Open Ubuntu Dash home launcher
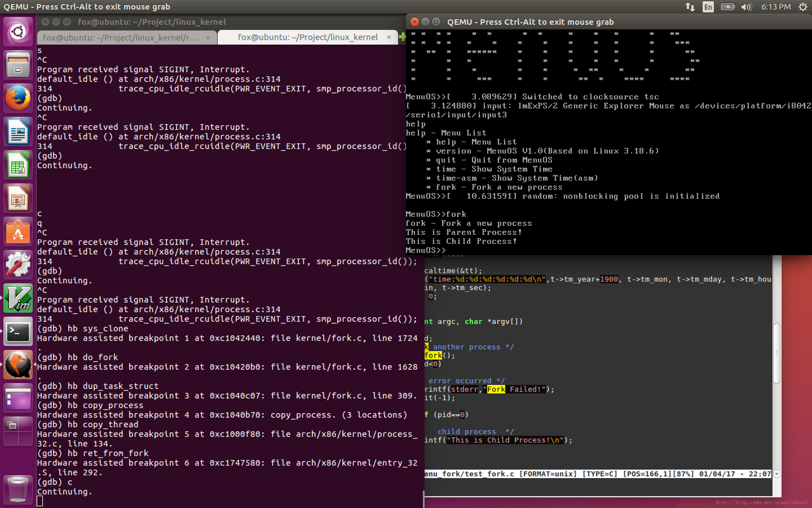The width and height of the screenshot is (812, 508). [18, 32]
